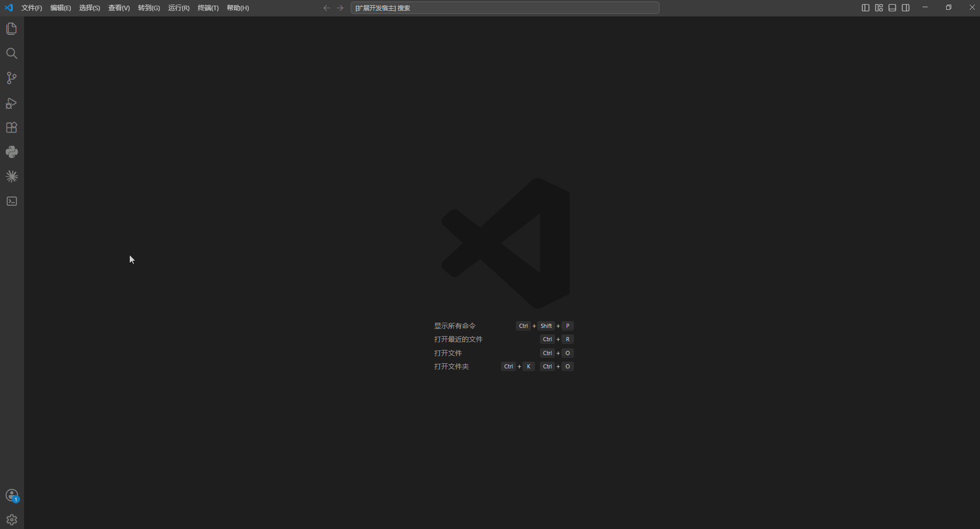
Task: Open the Source Control view
Action: click(x=12, y=78)
